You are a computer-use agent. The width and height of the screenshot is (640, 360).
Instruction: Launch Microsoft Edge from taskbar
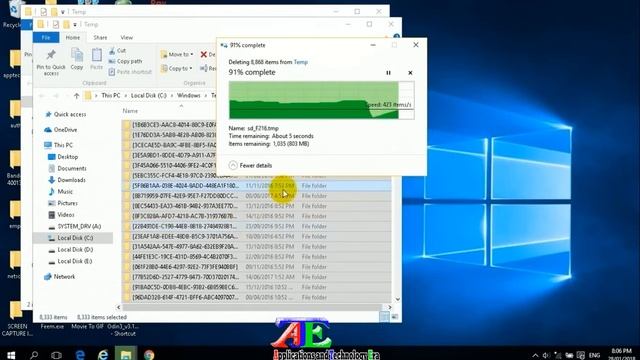pos(80,355)
